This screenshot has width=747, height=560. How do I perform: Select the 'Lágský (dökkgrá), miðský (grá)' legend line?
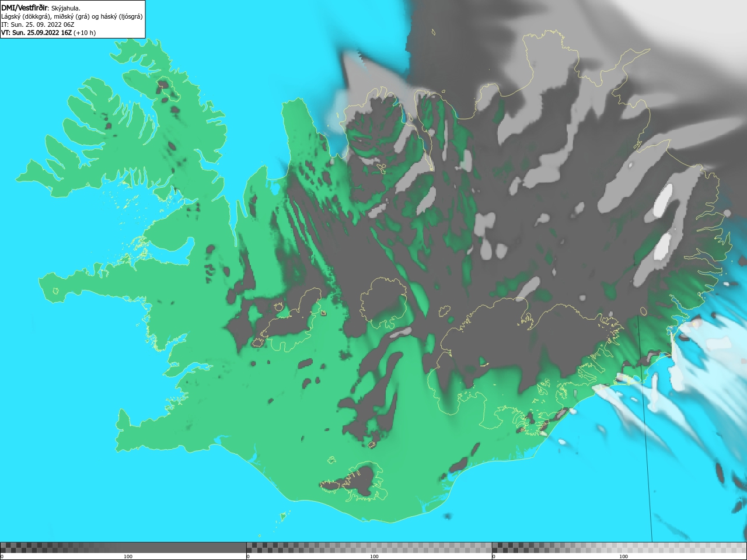click(72, 16)
